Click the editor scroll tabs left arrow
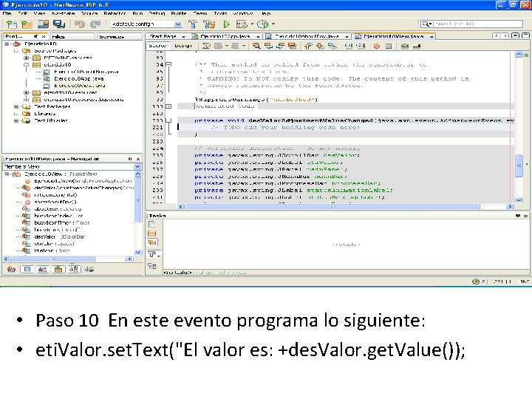 tap(497, 35)
